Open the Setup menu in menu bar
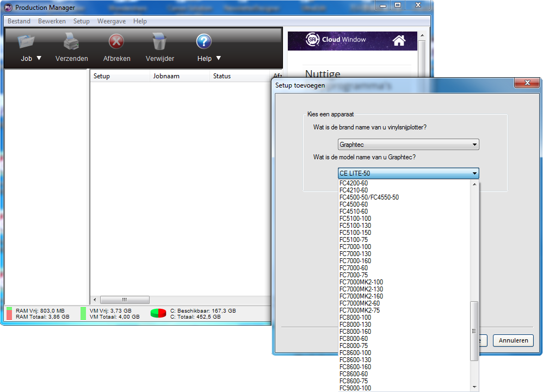543x392 pixels. 82,21
